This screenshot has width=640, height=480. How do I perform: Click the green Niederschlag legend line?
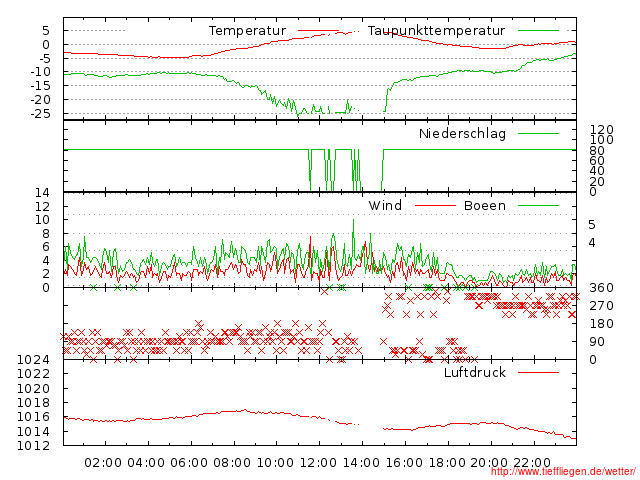point(538,133)
